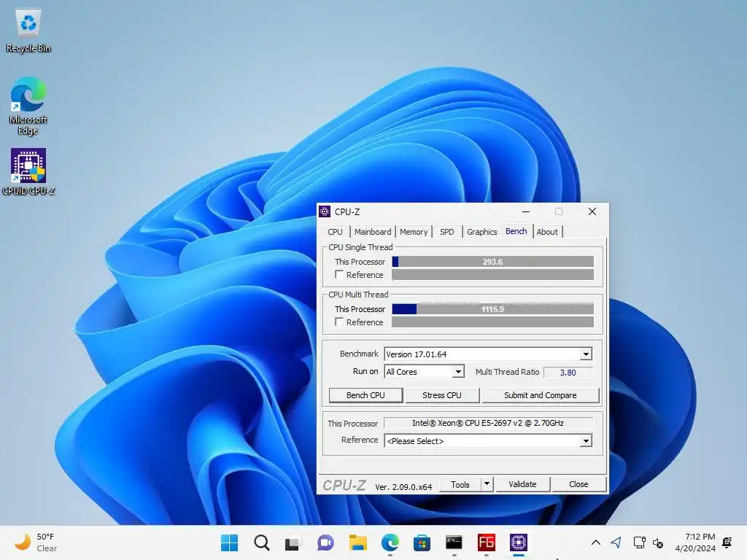This screenshot has width=747, height=560.
Task: Open the About tab
Action: coord(547,232)
